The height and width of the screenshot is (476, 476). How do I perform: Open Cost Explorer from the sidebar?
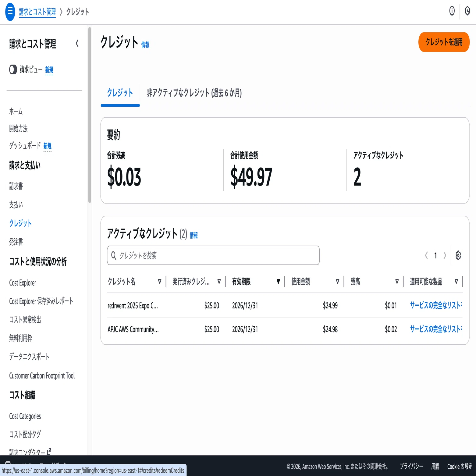tap(23, 283)
